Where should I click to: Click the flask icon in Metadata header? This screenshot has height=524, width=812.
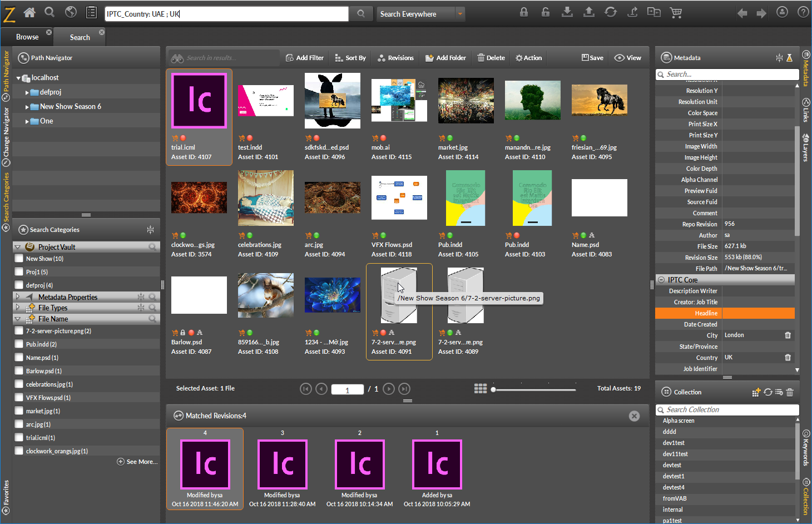(x=789, y=58)
